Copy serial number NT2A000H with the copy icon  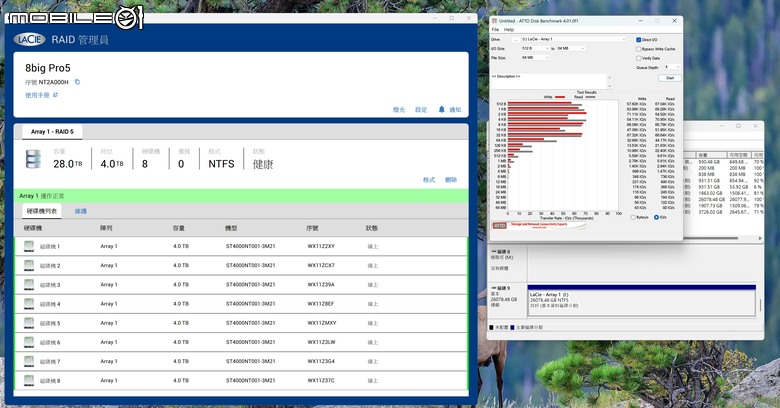point(77,82)
